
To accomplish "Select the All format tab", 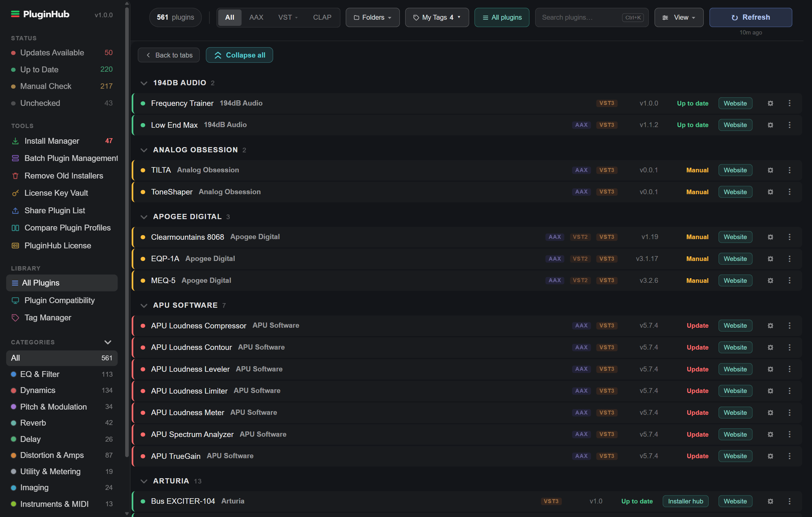I will (230, 18).
